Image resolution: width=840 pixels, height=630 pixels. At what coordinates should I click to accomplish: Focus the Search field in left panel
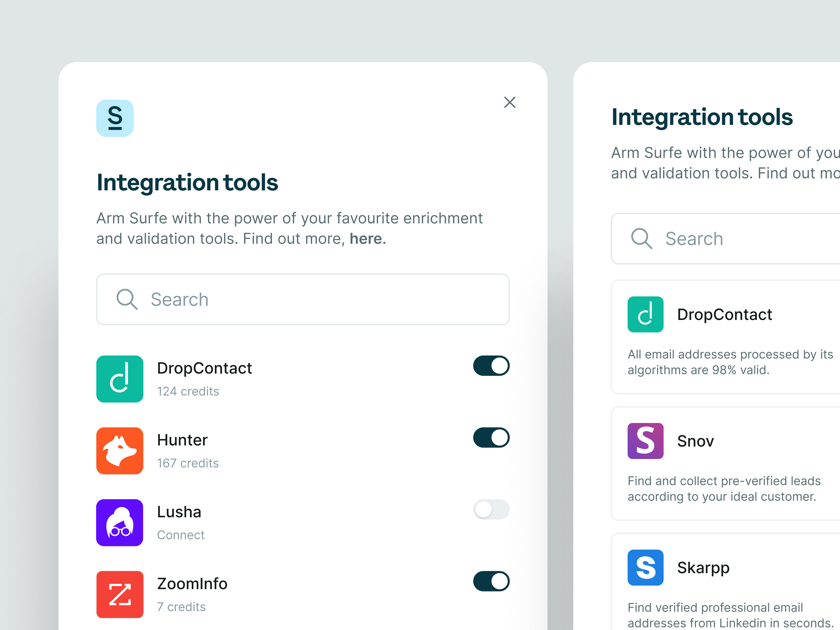pyautogui.click(x=303, y=299)
